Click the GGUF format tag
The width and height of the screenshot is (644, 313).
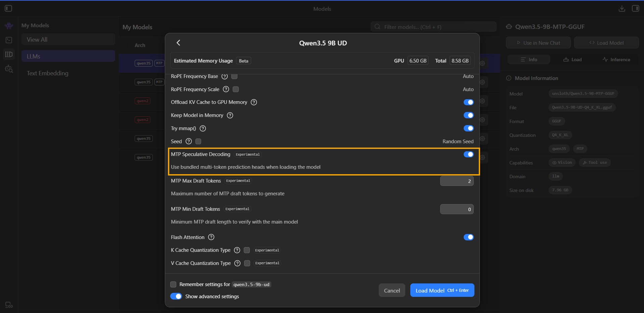coord(557,121)
